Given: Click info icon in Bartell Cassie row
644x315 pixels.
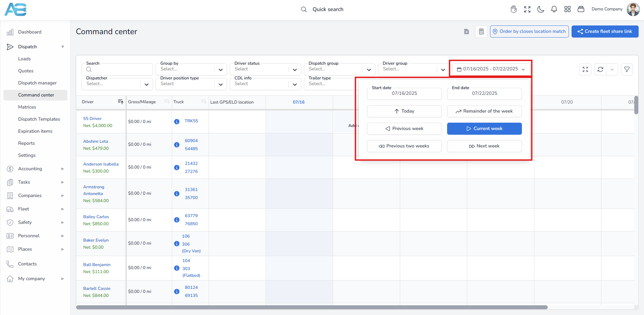Looking at the screenshot, I should [x=177, y=292].
